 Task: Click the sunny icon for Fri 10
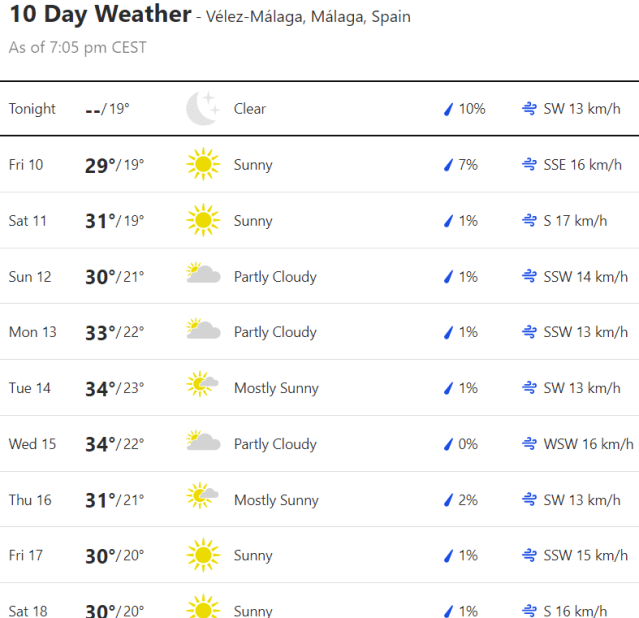(203, 165)
